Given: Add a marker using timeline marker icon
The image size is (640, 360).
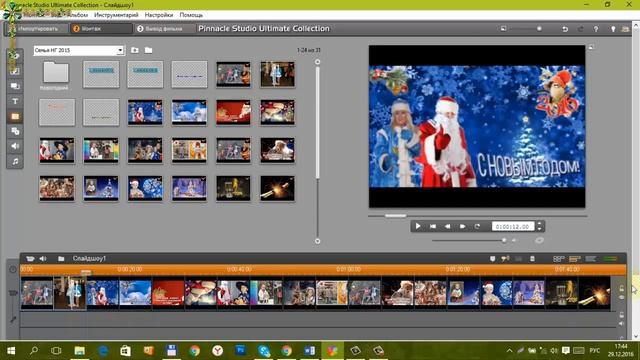Looking at the screenshot, I should tap(493, 259).
